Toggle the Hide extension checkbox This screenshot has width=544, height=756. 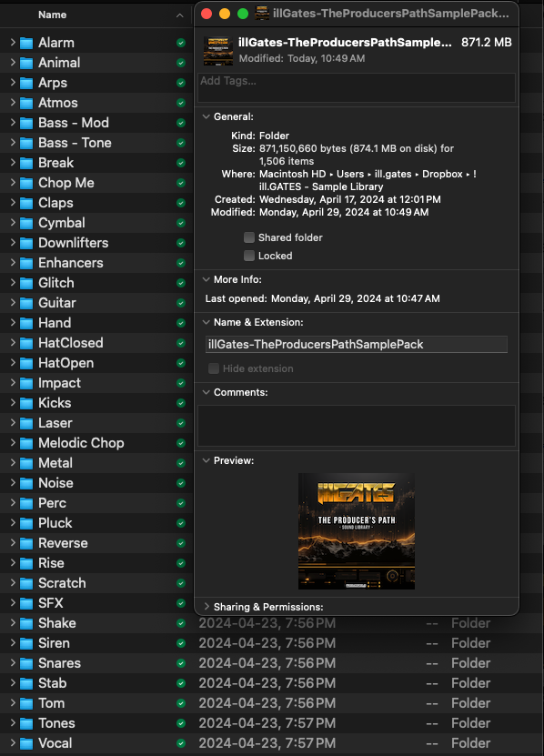click(x=214, y=368)
